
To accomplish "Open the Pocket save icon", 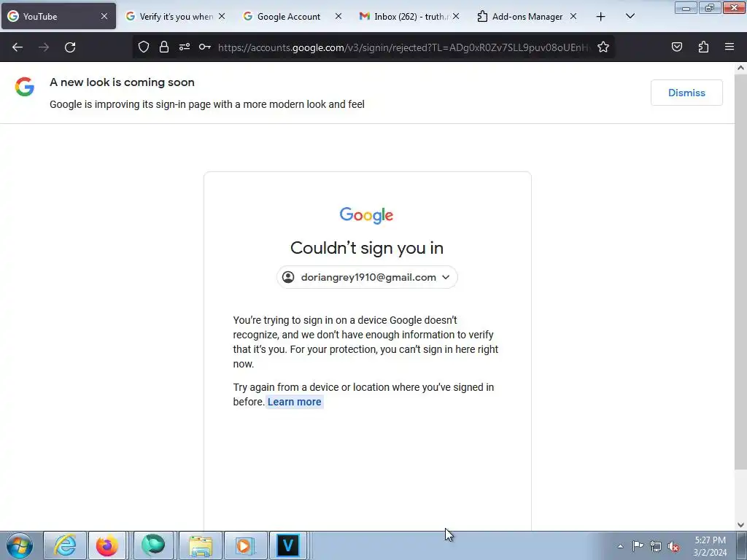I will 677,47.
